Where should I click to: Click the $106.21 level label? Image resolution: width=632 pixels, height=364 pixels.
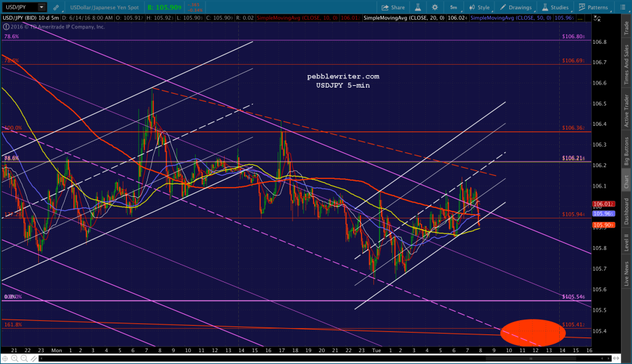click(573, 159)
